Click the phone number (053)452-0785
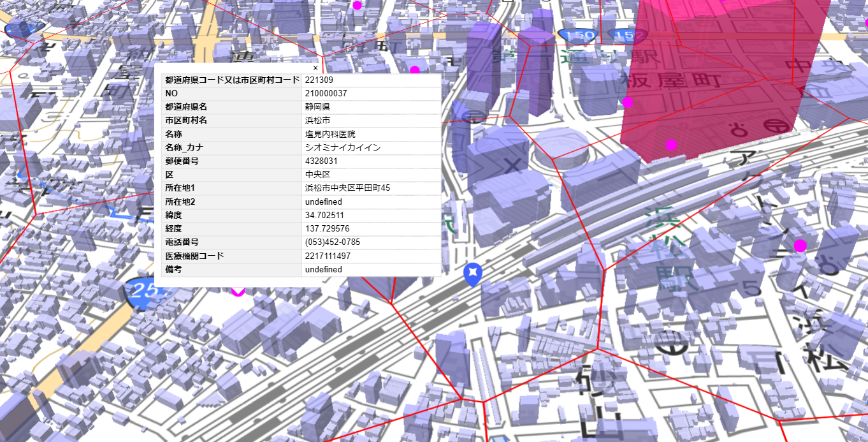Screen dimensions: 868x442 pyautogui.click(x=332, y=242)
